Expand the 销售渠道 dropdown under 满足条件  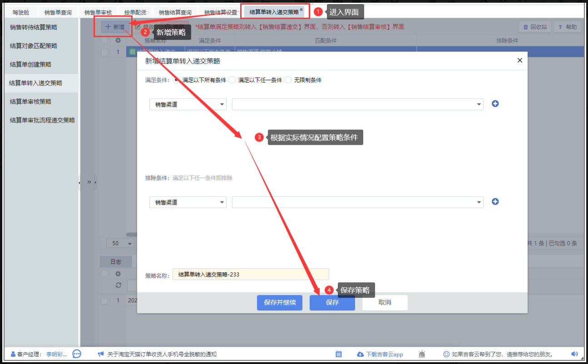point(188,104)
